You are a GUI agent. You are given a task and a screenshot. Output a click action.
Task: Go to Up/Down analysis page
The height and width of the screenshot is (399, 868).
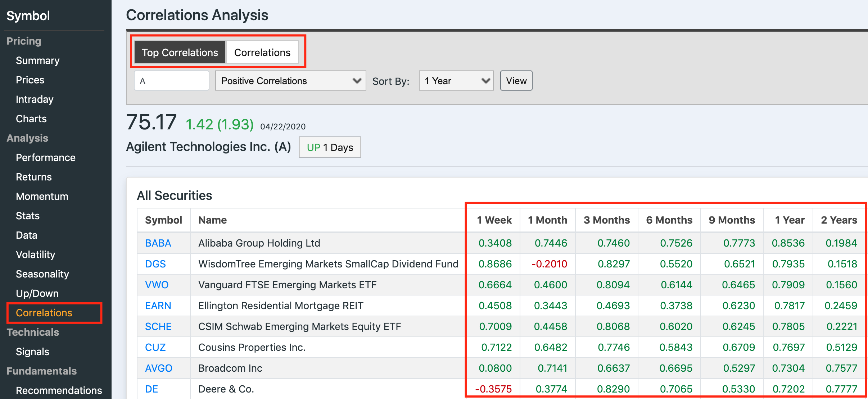pyautogui.click(x=37, y=293)
